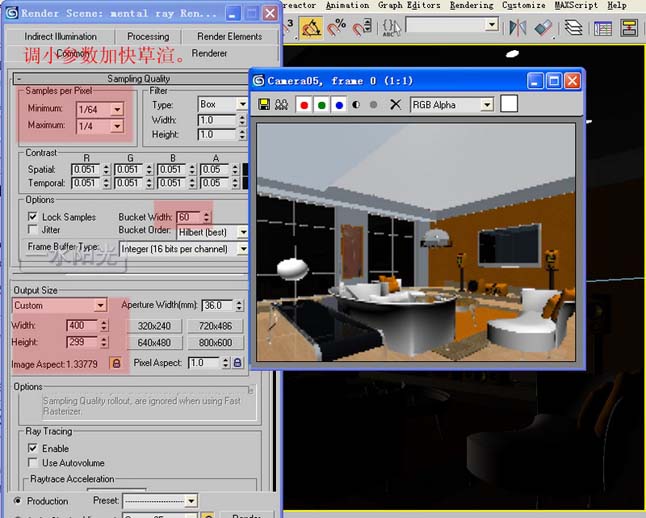Image resolution: width=646 pixels, height=518 pixels.
Task: Open the Preset dropdown
Action: point(191,501)
